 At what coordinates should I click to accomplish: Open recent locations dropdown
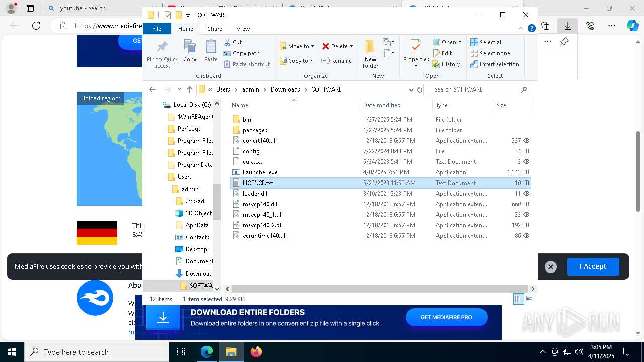[179, 89]
